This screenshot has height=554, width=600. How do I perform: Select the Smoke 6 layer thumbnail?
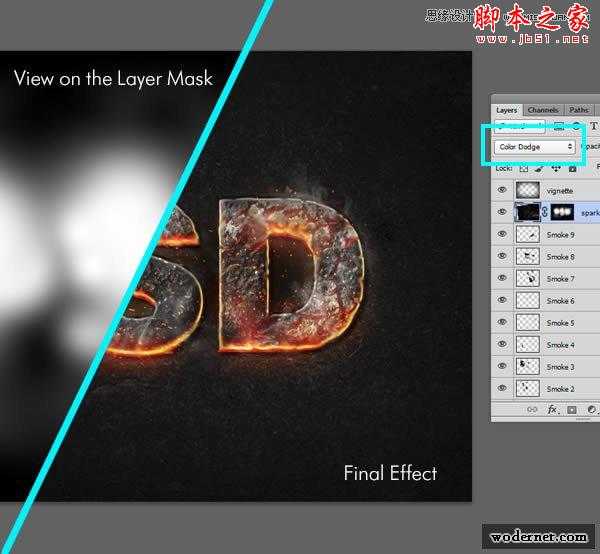pyautogui.click(x=528, y=300)
